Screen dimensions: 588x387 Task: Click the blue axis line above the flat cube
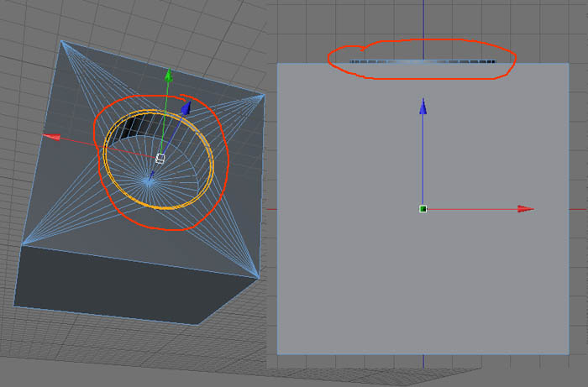[423, 25]
